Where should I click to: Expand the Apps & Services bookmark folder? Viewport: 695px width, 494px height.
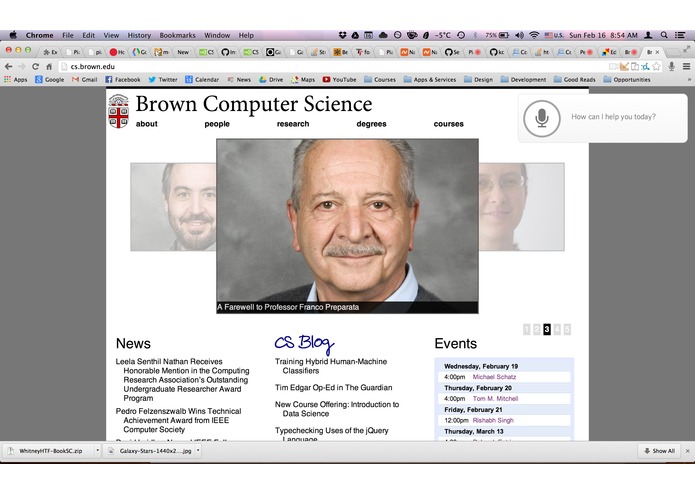coord(430,80)
